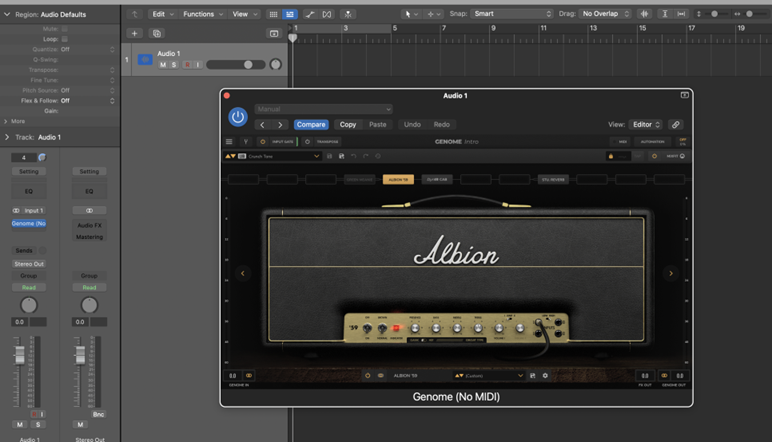Click the Genome Out link icon
Screen dimensions: 772x442
tap(664, 376)
